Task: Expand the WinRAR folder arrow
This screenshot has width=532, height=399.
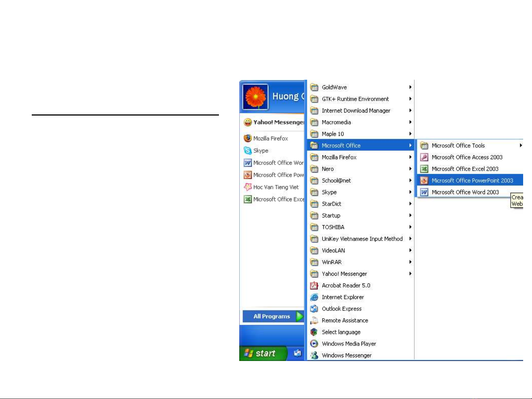Action: pyautogui.click(x=410, y=262)
